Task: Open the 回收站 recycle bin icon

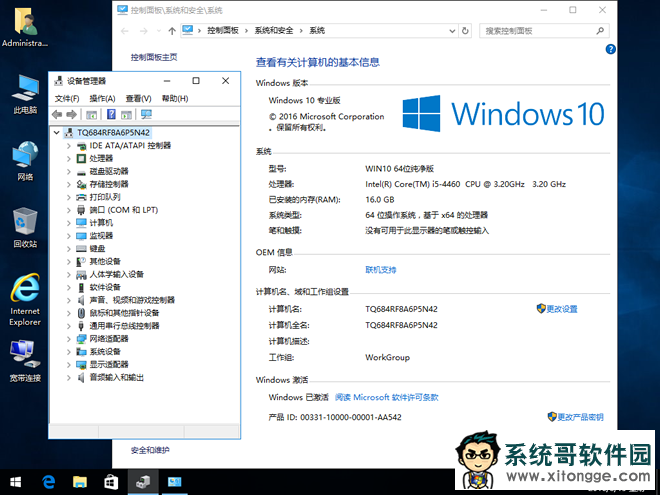Action: coord(25,228)
